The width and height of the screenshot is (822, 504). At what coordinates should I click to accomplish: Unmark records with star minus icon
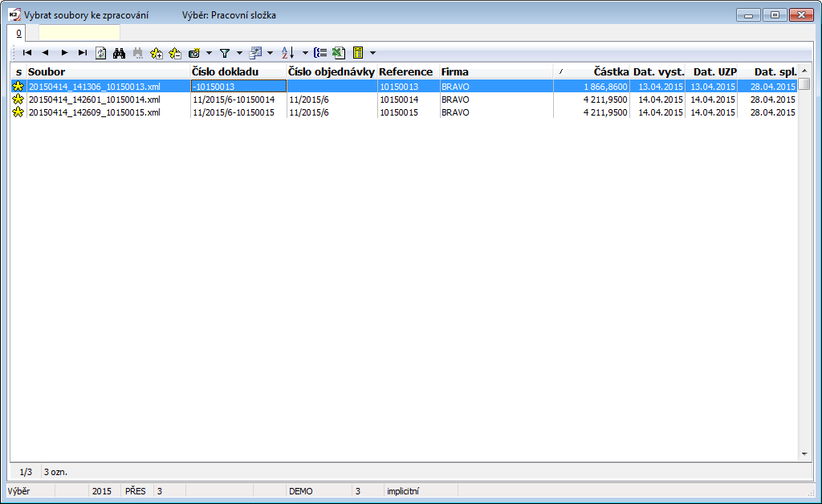click(175, 53)
